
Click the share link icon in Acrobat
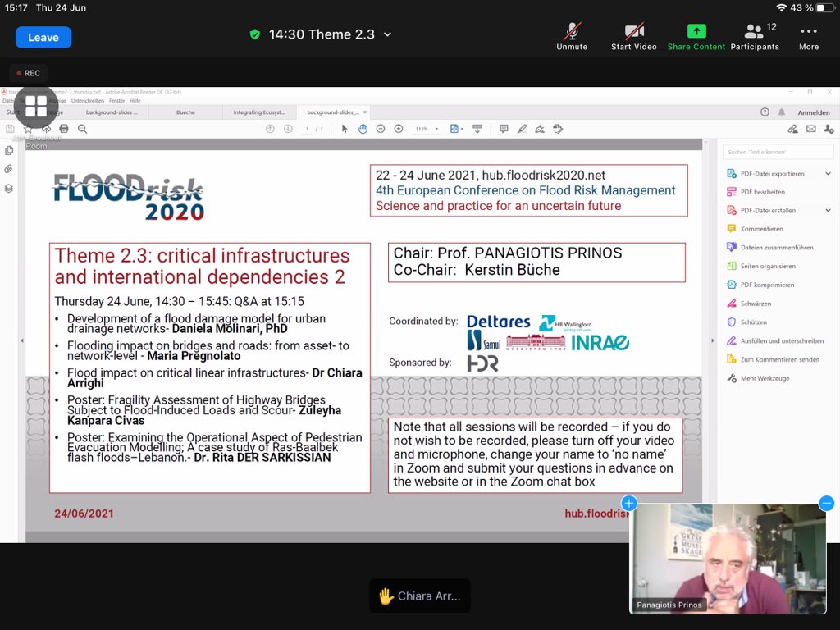pos(793,129)
